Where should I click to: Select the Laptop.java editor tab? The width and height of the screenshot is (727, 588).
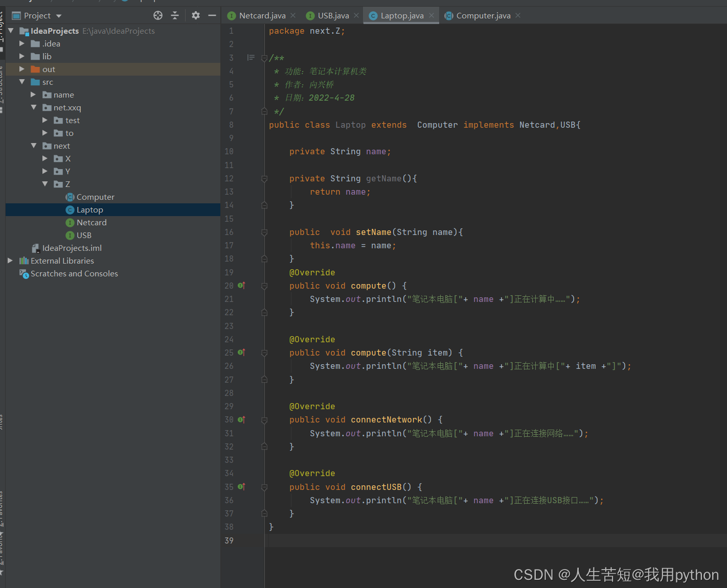[x=402, y=16]
